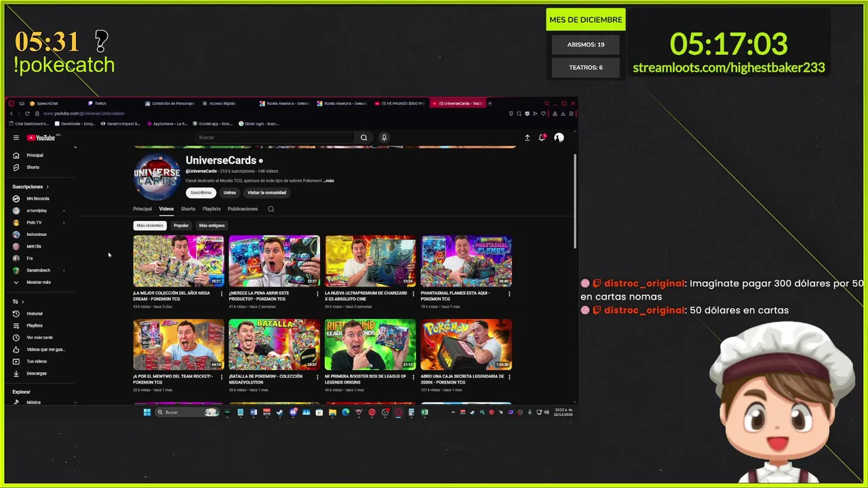
Task: Open a new browser tab
Action: (490, 104)
